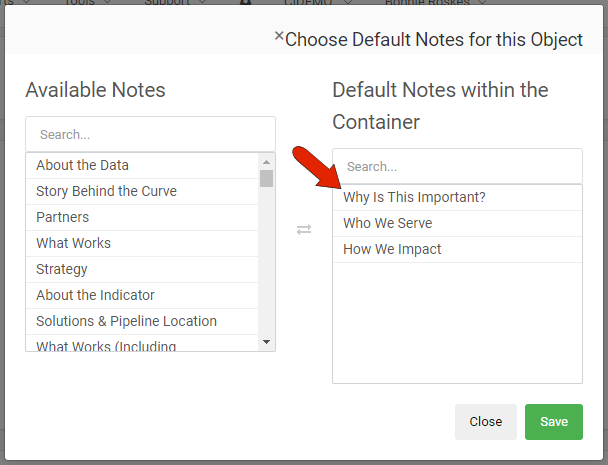This screenshot has width=608, height=465.
Task: Choose 'About the Indicator' note
Action: point(95,295)
